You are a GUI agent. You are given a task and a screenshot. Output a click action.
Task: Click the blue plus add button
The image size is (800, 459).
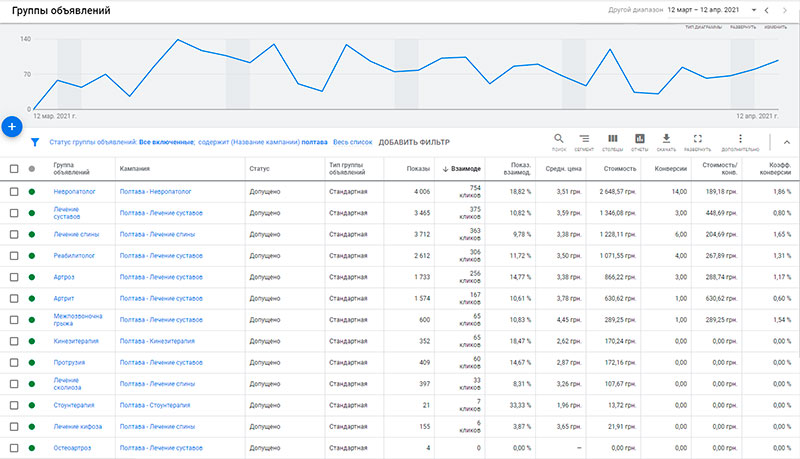12,126
